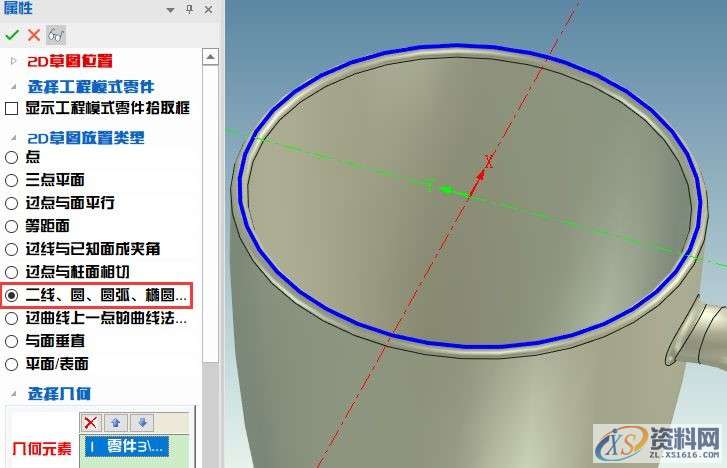Cancel with the red X icon

tap(33, 35)
